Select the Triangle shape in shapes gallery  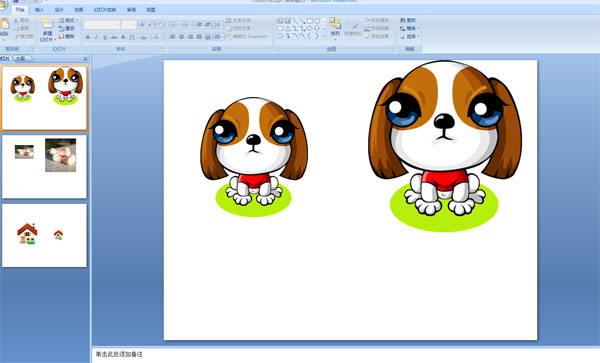coord(288,29)
